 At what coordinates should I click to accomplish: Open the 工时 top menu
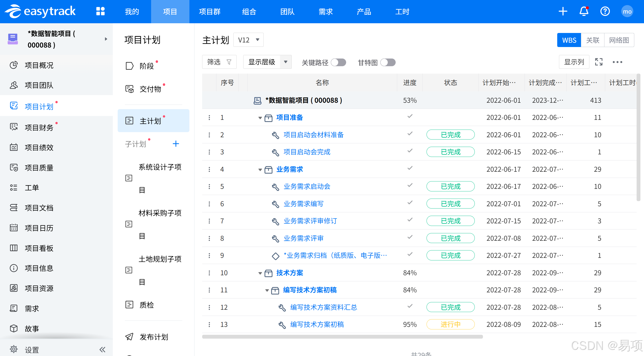click(x=402, y=12)
